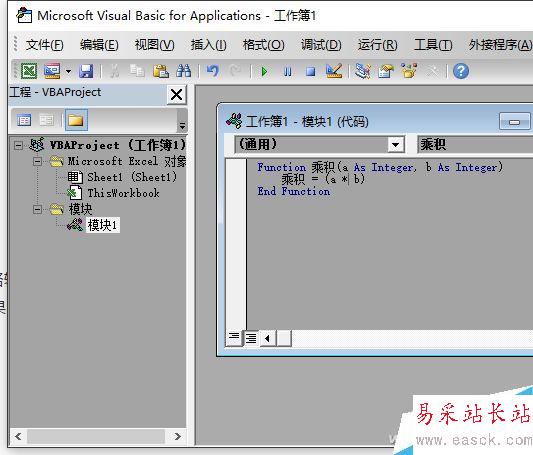This screenshot has height=455, width=533.
Task: Select 模块1 module in tree
Action: click(102, 225)
